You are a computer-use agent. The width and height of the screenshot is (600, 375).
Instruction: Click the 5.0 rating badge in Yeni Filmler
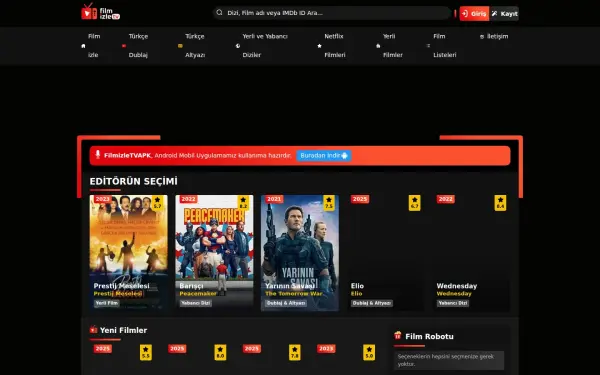coord(369,352)
